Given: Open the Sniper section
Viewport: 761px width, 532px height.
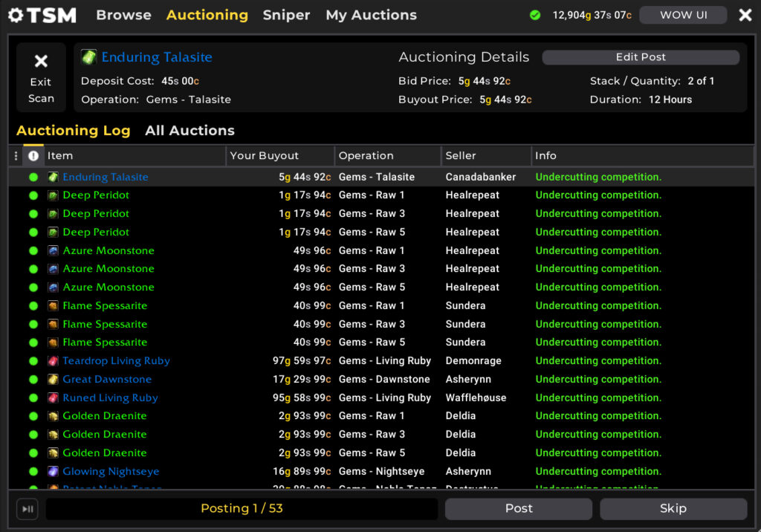Looking at the screenshot, I should coord(286,14).
